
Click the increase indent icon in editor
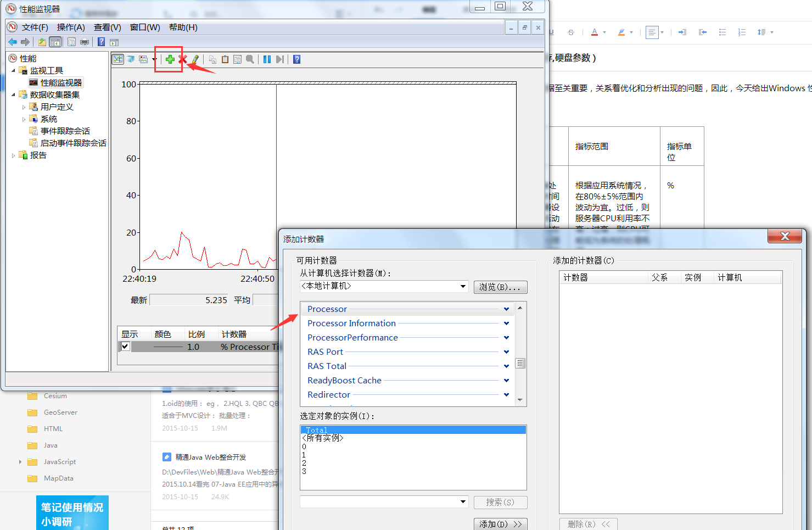[x=682, y=32]
